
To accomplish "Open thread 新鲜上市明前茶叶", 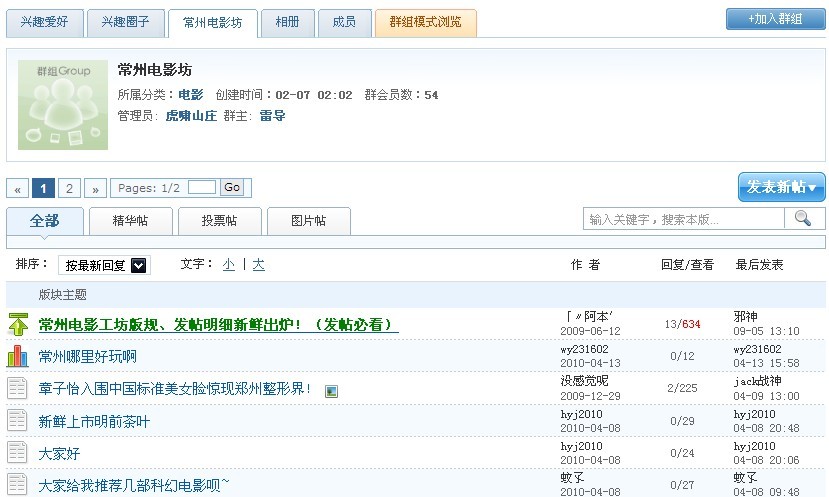I will coord(94,421).
